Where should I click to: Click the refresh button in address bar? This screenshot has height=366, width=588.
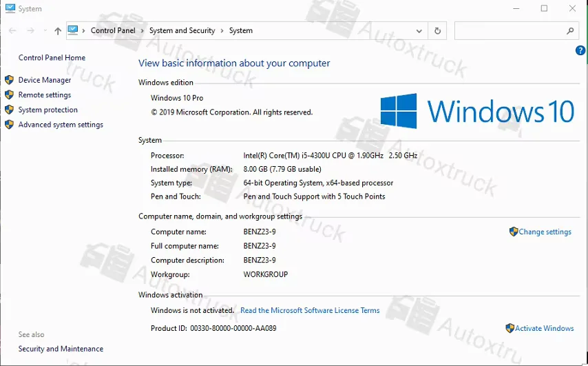(x=437, y=31)
